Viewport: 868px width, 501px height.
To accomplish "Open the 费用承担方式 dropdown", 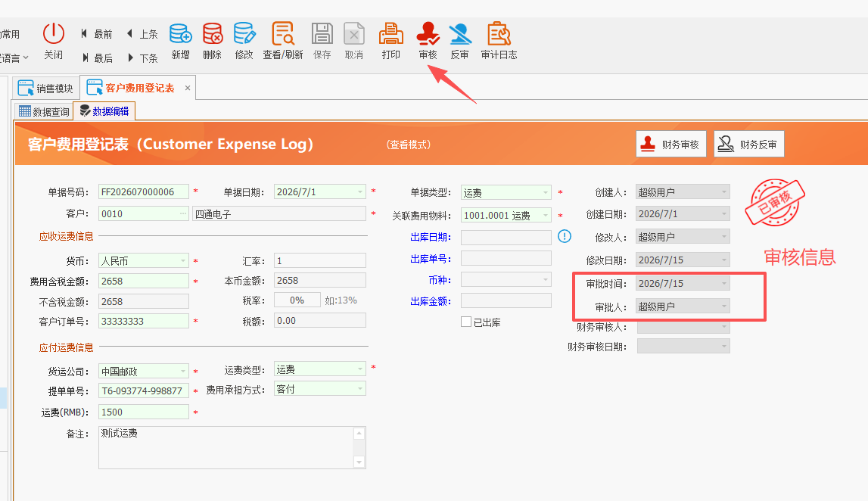I will (x=359, y=389).
